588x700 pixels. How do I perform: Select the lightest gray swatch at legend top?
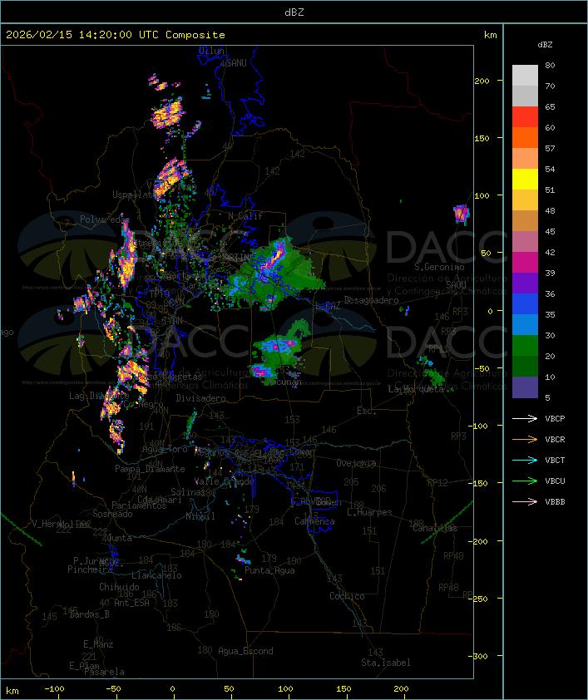coord(525,76)
